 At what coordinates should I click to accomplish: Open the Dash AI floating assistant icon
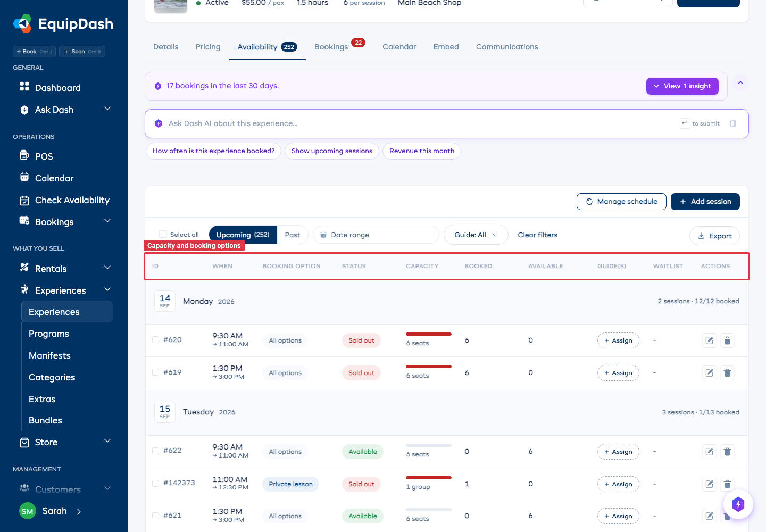click(x=738, y=504)
